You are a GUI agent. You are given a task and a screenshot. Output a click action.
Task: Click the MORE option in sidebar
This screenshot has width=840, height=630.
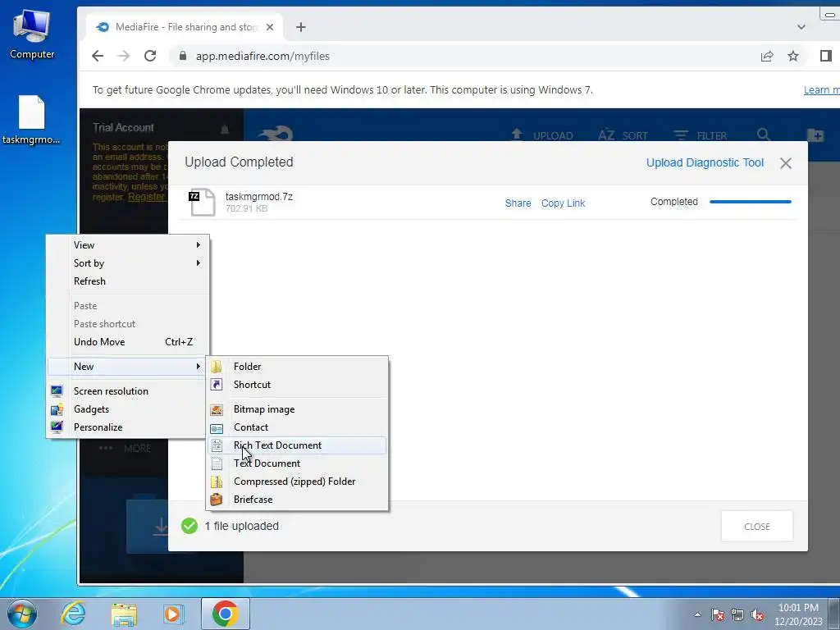[x=125, y=449]
